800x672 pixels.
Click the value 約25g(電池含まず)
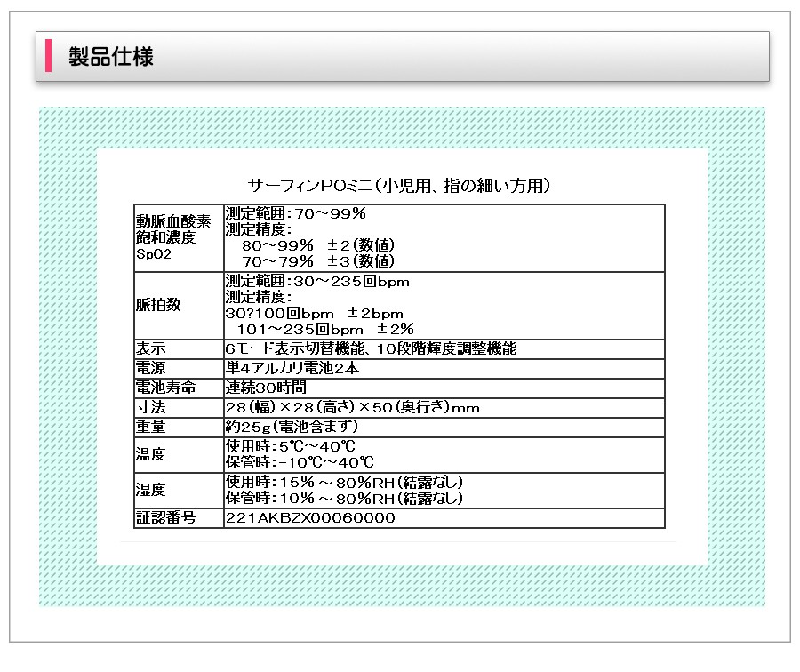click(292, 427)
